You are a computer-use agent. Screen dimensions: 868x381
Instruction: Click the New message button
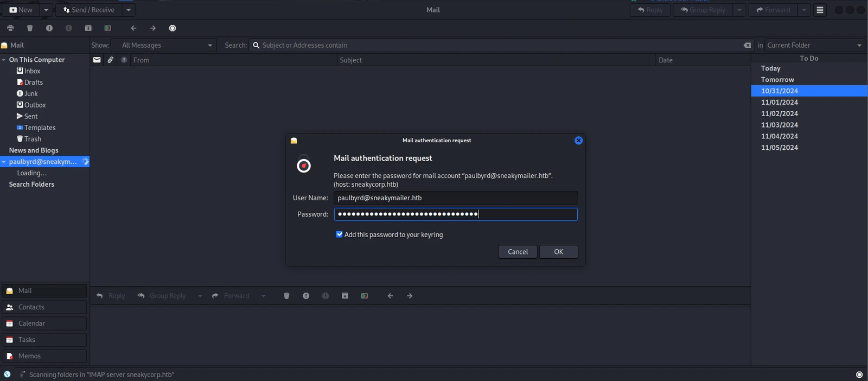(x=21, y=10)
